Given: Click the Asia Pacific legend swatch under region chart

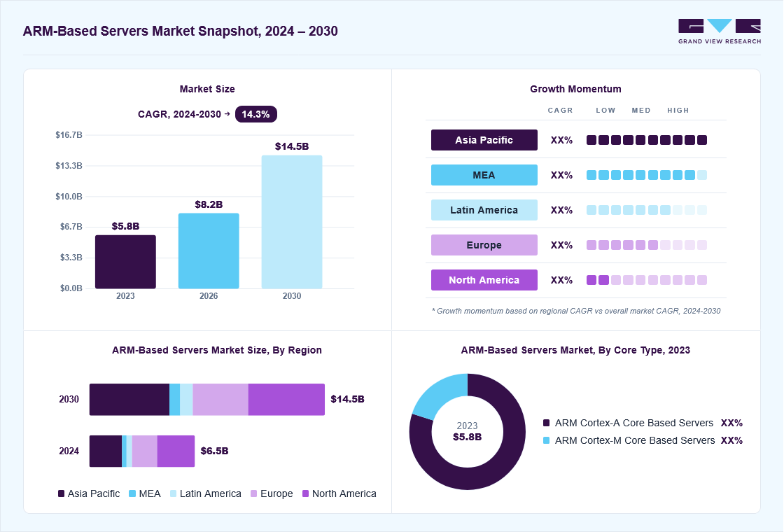Looking at the screenshot, I should coord(62,493).
